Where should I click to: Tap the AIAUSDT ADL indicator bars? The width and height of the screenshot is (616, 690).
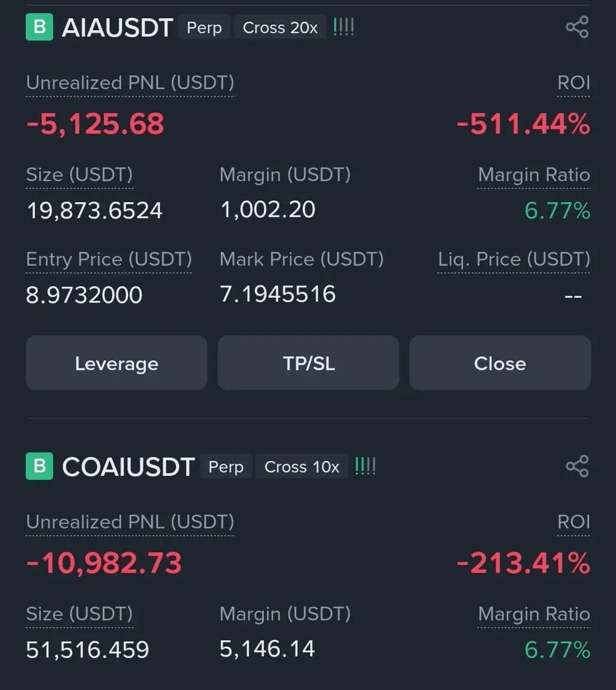pyautogui.click(x=344, y=27)
